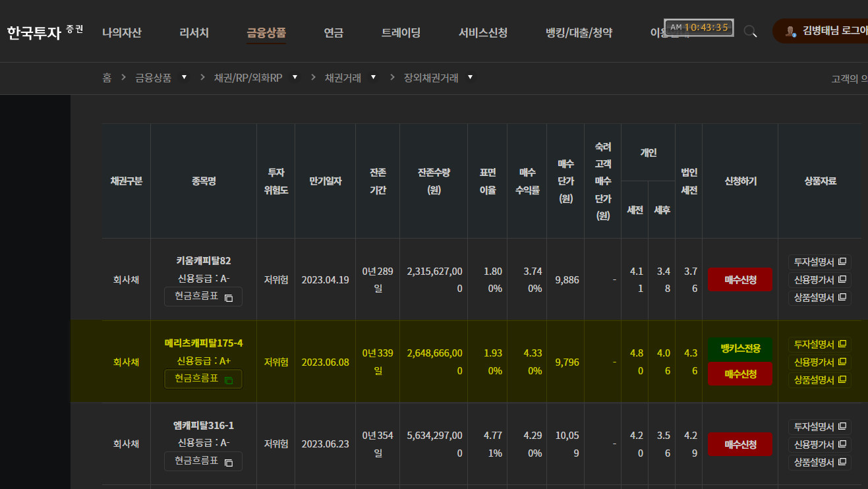The width and height of the screenshot is (868, 489).
Task: Click the 키움캐피탈82 bond name
Action: point(203,260)
